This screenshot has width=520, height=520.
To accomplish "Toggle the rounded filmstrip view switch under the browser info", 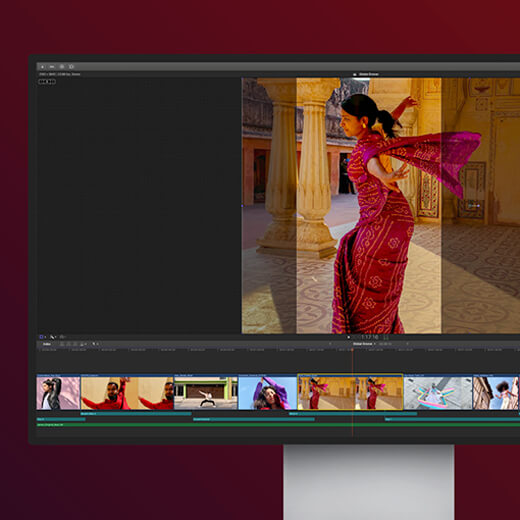I will [47, 82].
